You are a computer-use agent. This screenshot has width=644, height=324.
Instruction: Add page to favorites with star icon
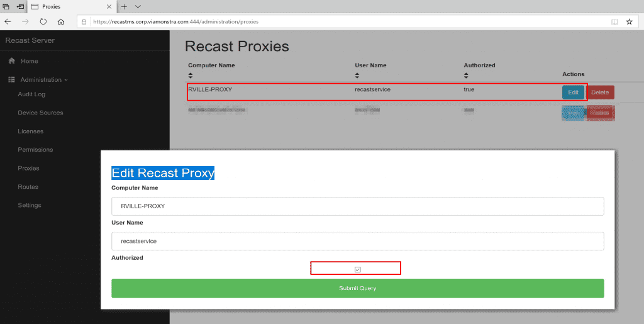pos(629,21)
